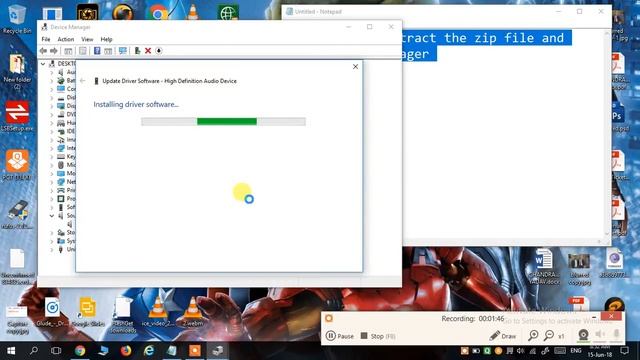Click the orange recorder logo icon
This screenshot has width=640, height=360.
point(329,318)
